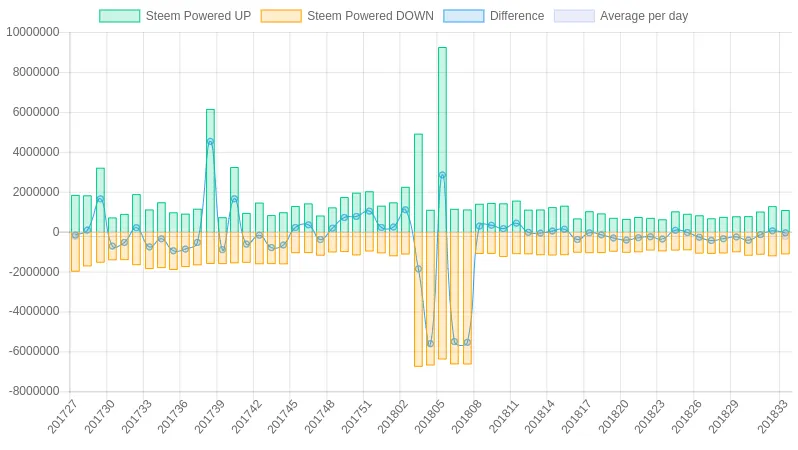Toggle the 'Average per day' legend label
This screenshot has height=450, width=798.
644,16
